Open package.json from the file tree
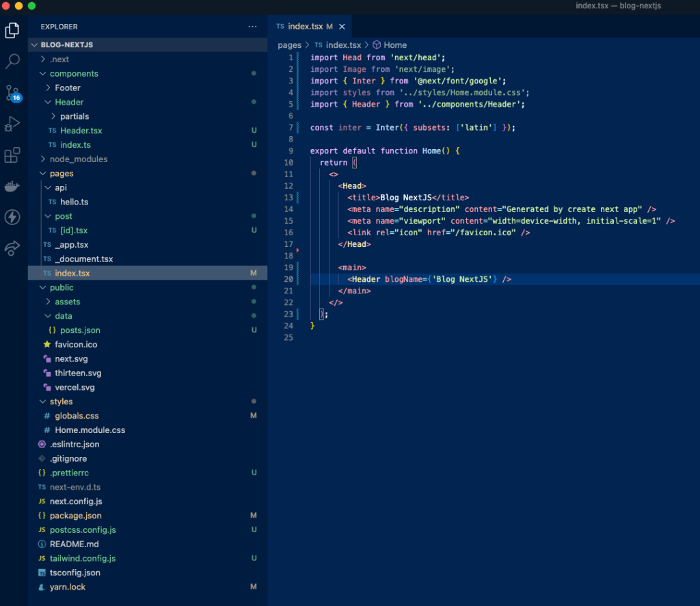700x606 pixels. pyautogui.click(x=75, y=516)
